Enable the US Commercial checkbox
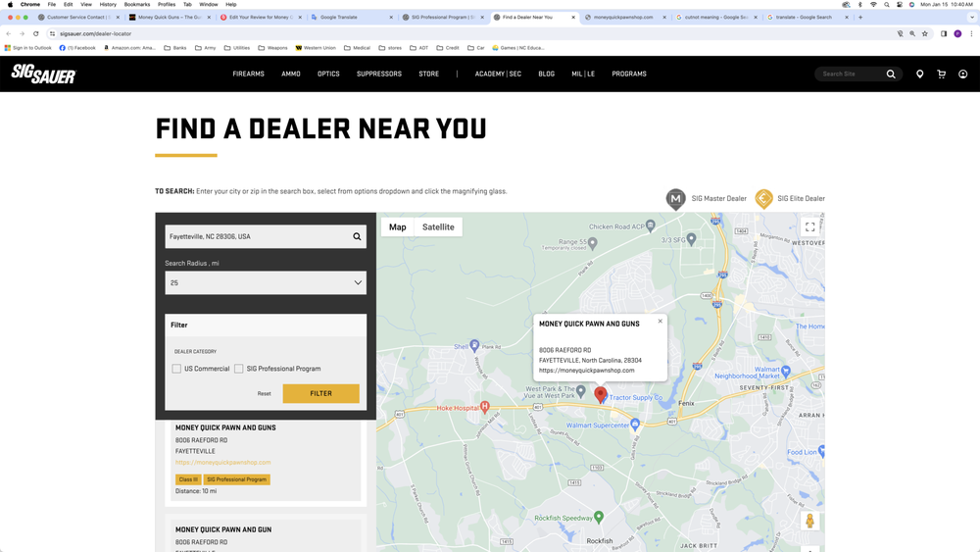This screenshot has width=980, height=552. click(x=176, y=369)
